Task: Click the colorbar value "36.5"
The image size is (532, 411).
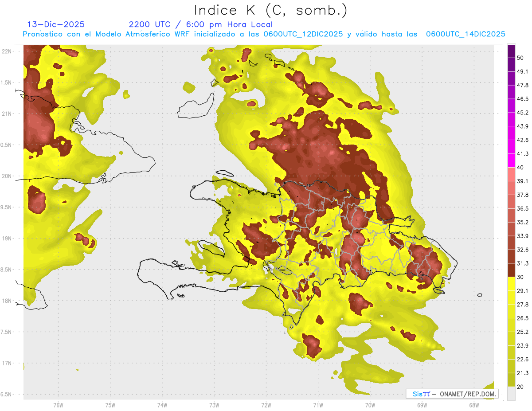Action: [523, 208]
